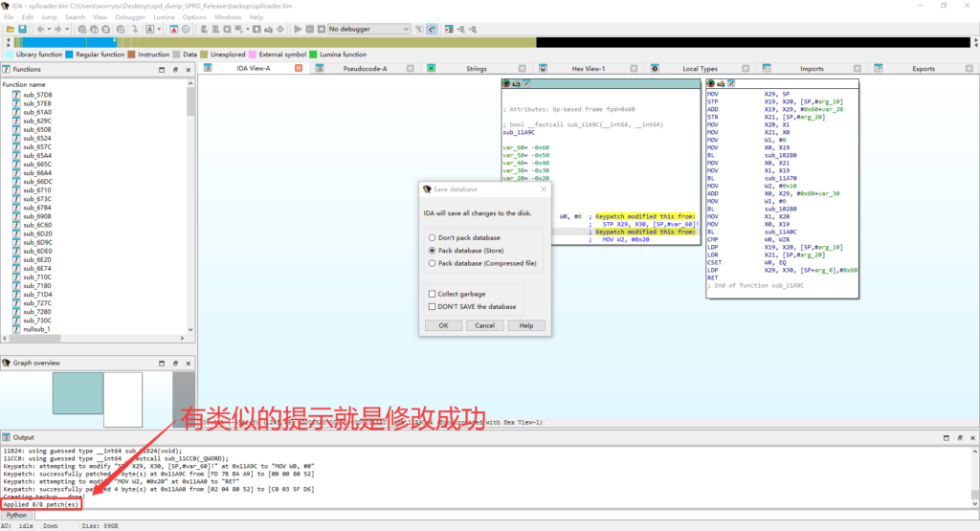Start process with the play icon
Viewport: 980px width, 531px height.
point(299,30)
